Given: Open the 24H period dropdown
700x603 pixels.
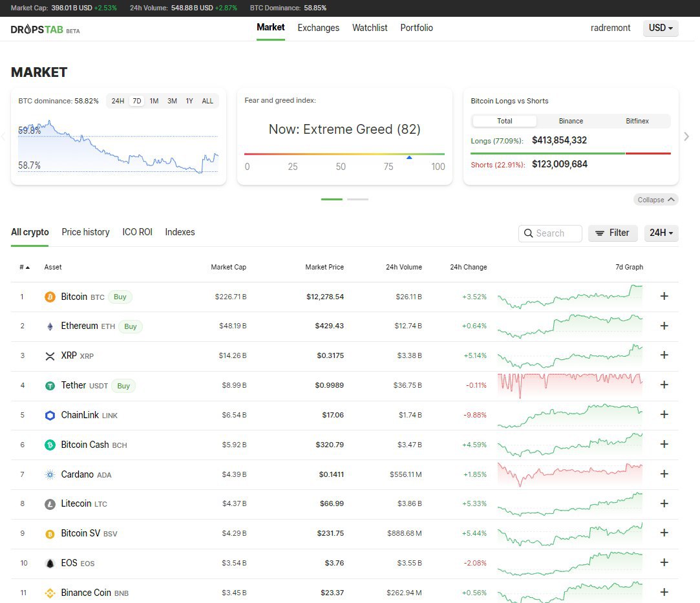Looking at the screenshot, I should pos(661,233).
